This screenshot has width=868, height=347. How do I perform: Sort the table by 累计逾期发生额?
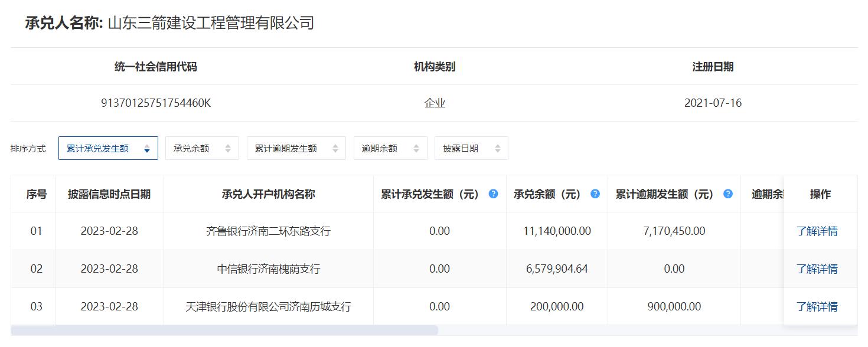(x=296, y=148)
